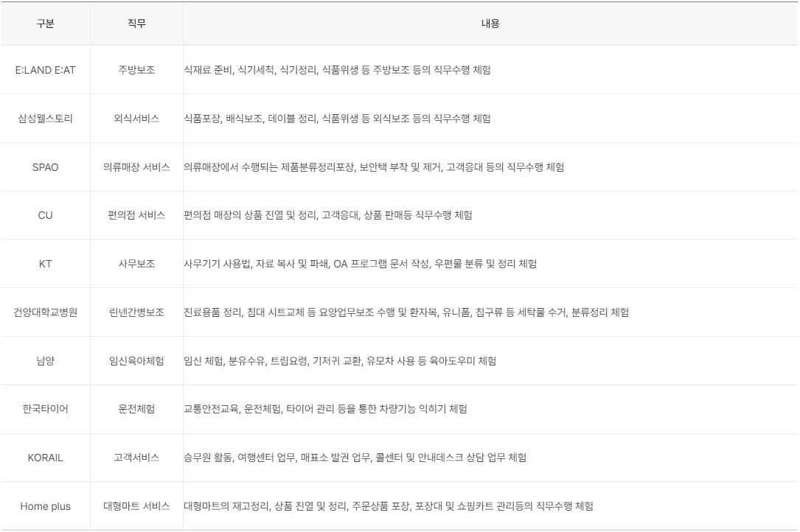800x532 pixels.
Task: Select the '건양대학교병원' cell
Action: (46, 312)
